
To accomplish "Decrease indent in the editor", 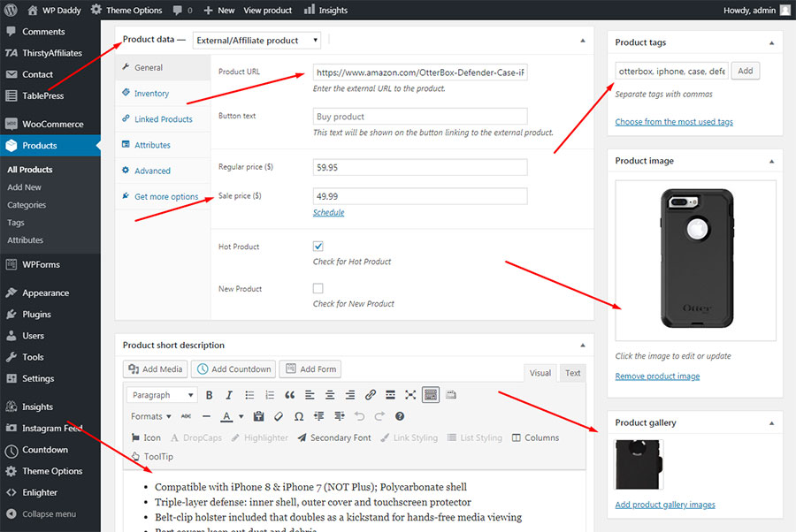I will (318, 416).
